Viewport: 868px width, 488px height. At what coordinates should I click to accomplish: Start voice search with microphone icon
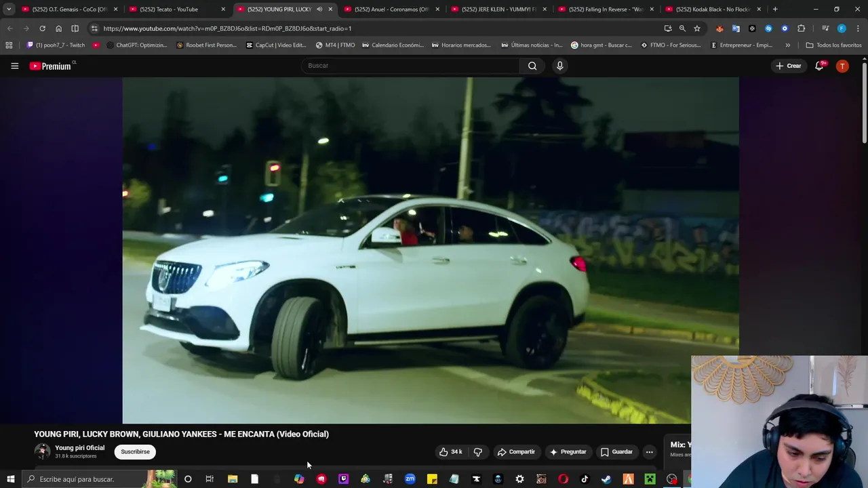[x=559, y=66]
